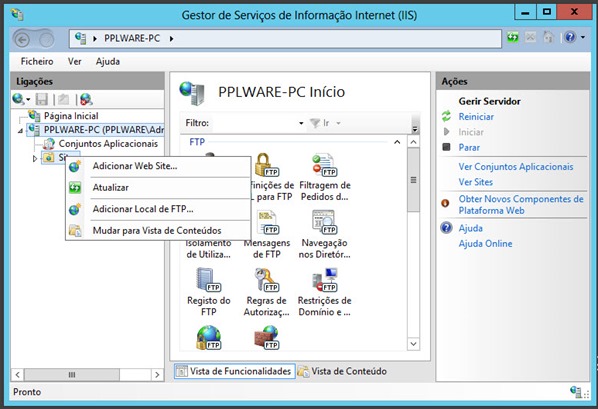
Task: Open Navegação nos Diretórios FTP icon
Action: pyautogui.click(x=325, y=234)
